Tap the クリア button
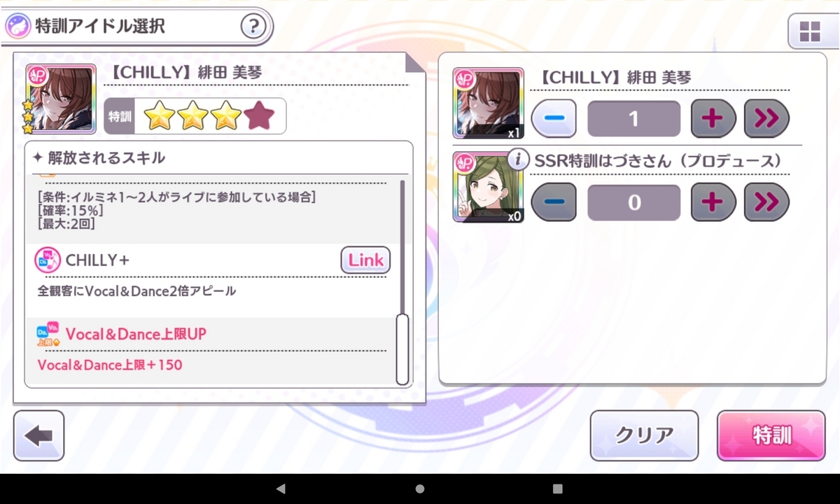Screen dimensions: 840x504 click(x=644, y=435)
